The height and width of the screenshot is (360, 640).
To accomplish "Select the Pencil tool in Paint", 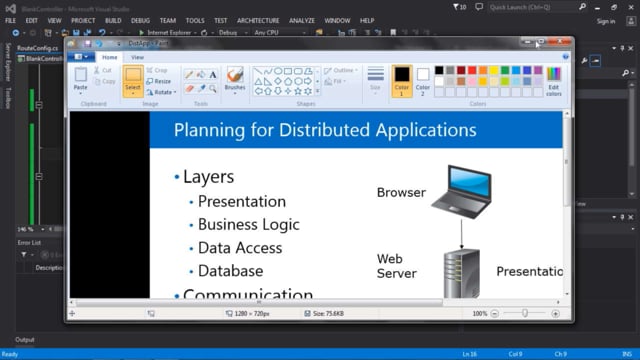I will pyautogui.click(x=189, y=75).
